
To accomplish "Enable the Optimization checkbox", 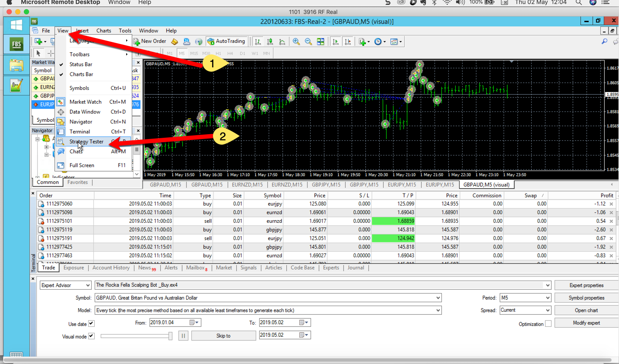I will tap(548, 324).
